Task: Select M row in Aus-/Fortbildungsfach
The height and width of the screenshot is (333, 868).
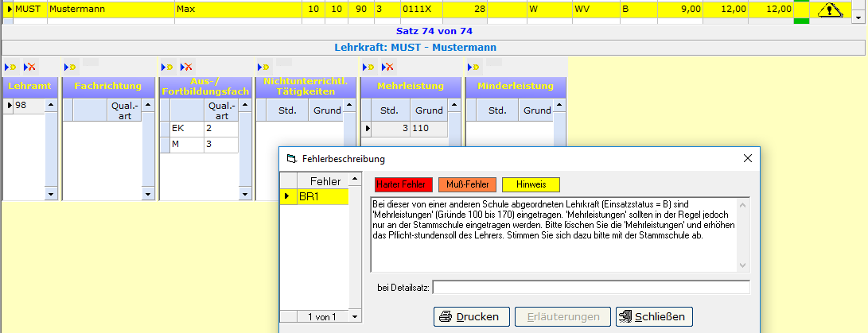Action: tap(187, 145)
